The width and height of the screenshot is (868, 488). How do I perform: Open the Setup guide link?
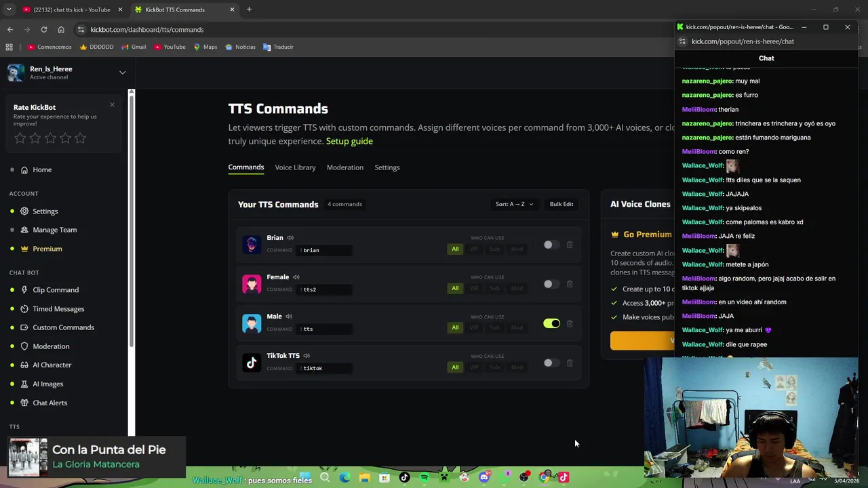[x=349, y=141]
